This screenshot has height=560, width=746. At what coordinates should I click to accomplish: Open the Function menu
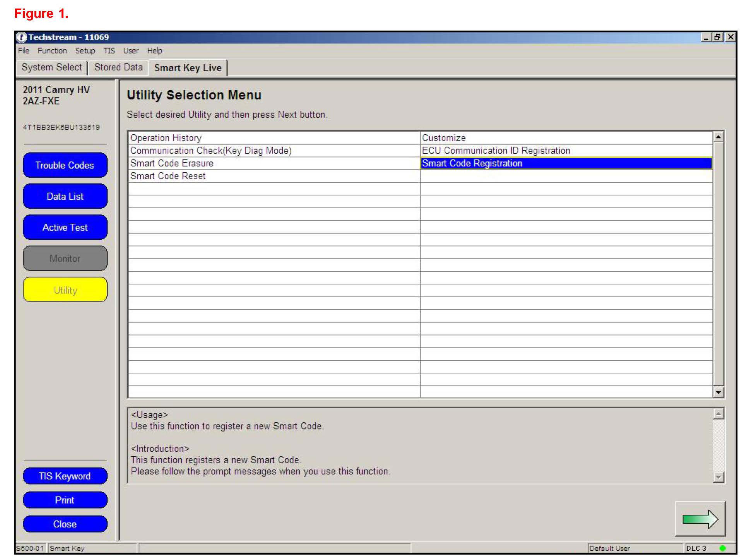tap(52, 51)
